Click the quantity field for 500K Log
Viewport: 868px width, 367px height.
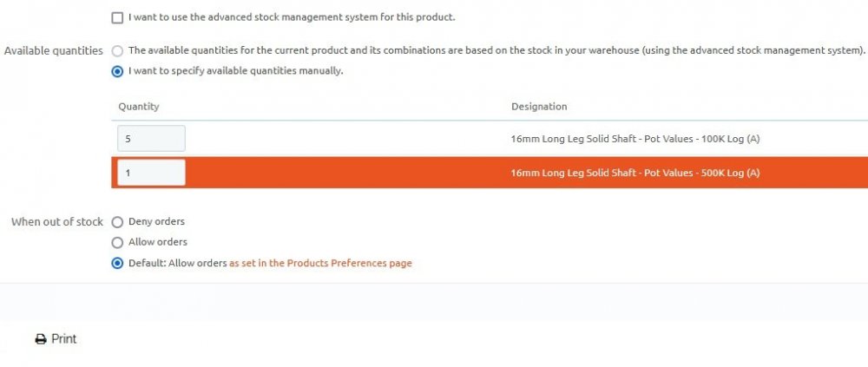tap(151, 173)
